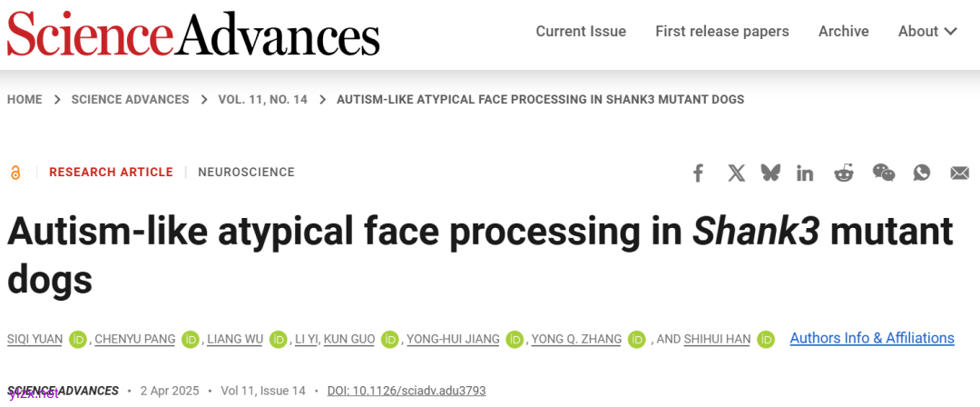Open Shihui Han's ORCID iD icon
This screenshot has width=980, height=407.
click(766, 339)
